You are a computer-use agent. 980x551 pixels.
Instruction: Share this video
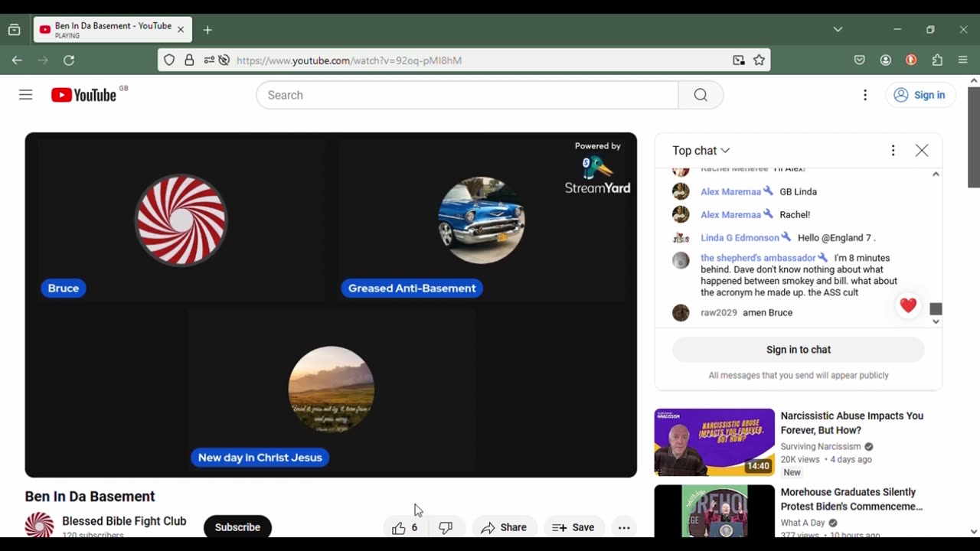point(504,527)
